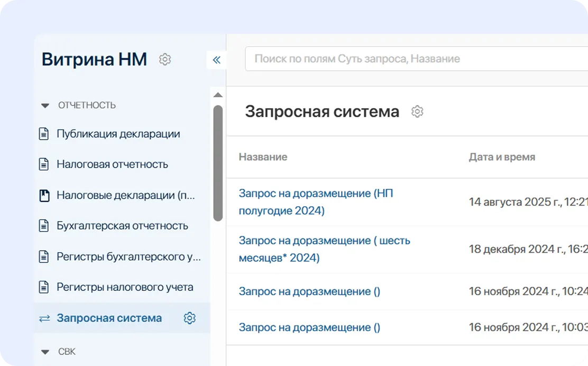Click the gear icon next to Витрина НМ

point(165,59)
